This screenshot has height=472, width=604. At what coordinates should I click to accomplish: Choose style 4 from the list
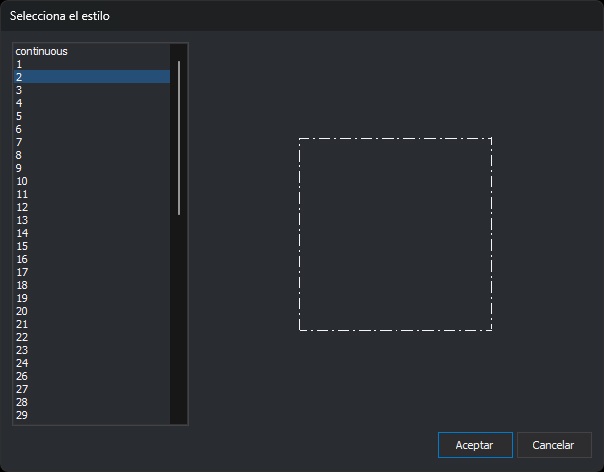click(x=92, y=103)
